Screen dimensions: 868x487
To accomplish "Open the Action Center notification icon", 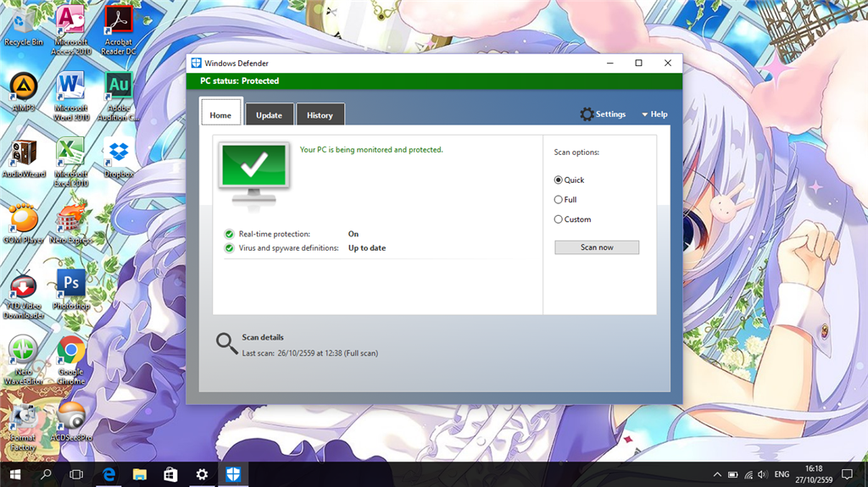I will click(x=847, y=474).
